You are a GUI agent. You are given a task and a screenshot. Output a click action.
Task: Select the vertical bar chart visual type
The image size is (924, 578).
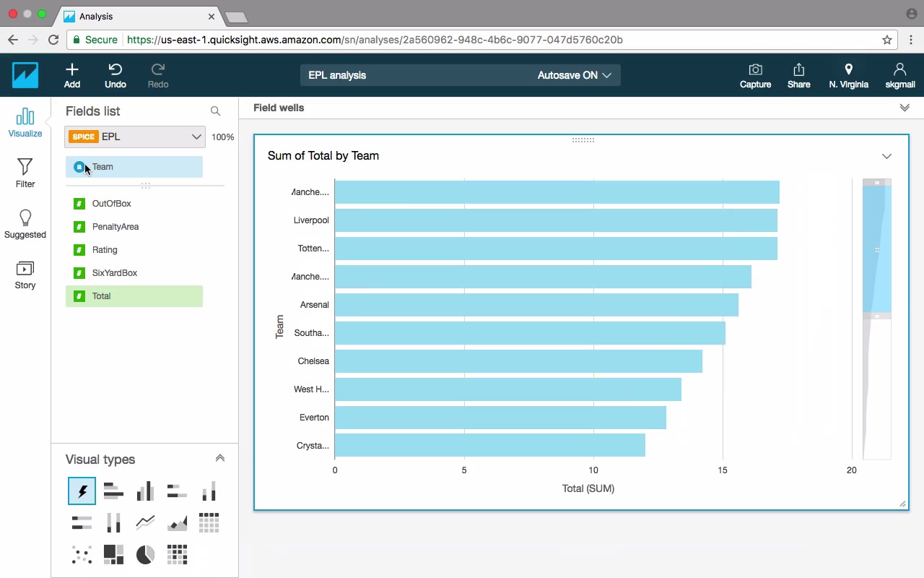pos(145,491)
